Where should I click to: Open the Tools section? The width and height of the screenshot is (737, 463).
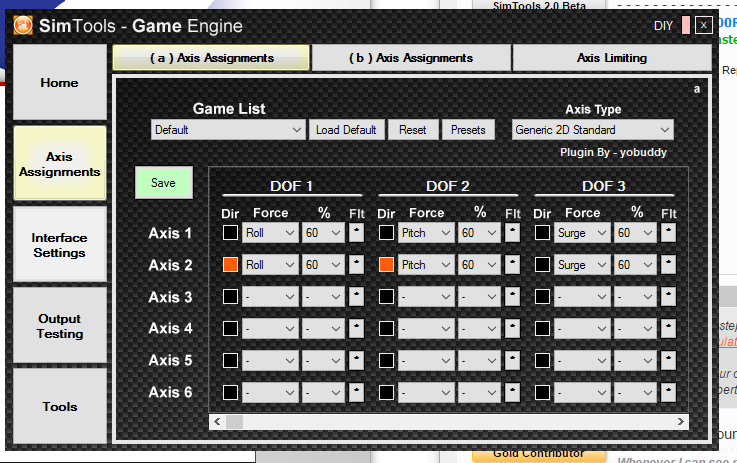(60, 407)
